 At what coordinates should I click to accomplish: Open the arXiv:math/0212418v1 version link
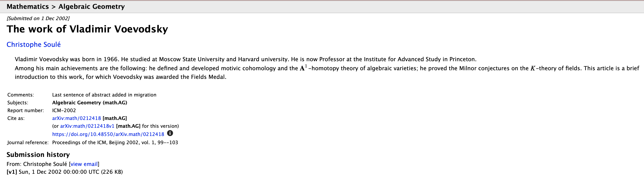tap(87, 126)
